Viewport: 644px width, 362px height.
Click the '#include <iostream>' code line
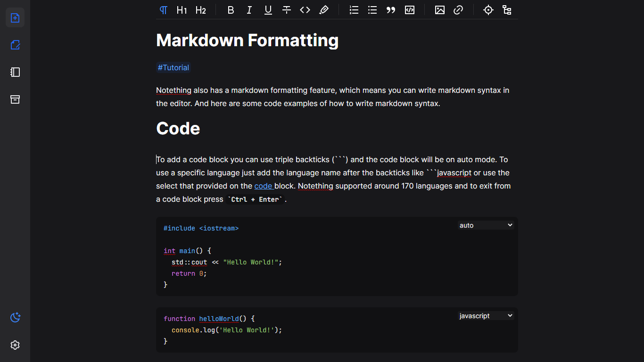click(201, 228)
